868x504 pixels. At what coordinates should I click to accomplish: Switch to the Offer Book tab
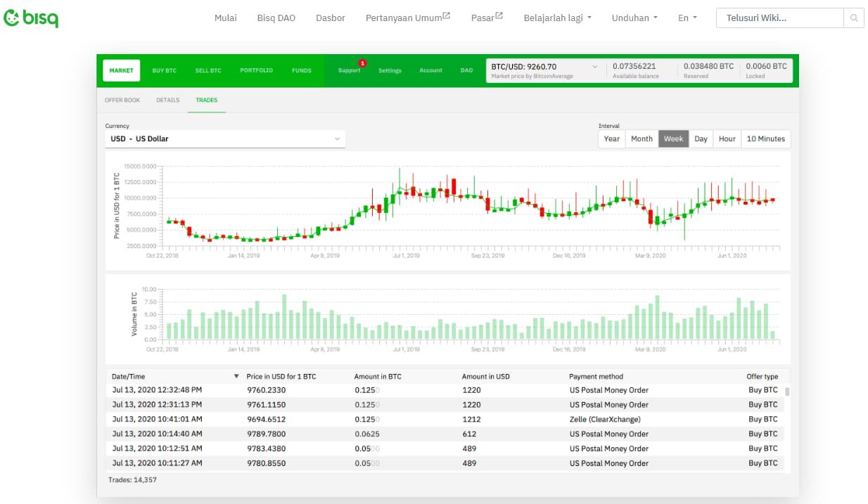tap(122, 100)
